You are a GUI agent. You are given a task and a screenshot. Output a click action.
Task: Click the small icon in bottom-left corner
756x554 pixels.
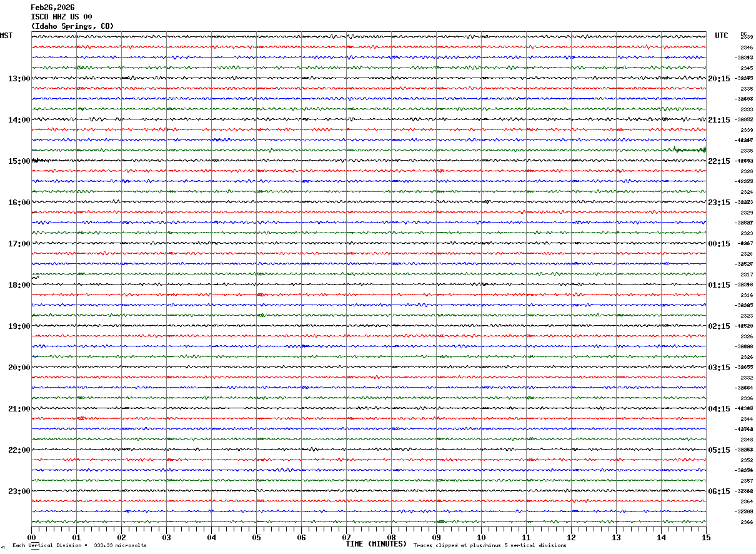(3, 546)
